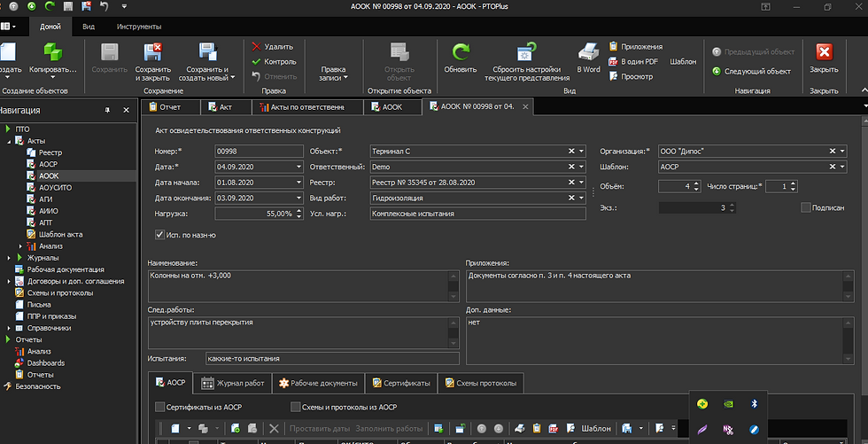
Task: Increase the Нагрузка spinner value
Action: [299, 210]
